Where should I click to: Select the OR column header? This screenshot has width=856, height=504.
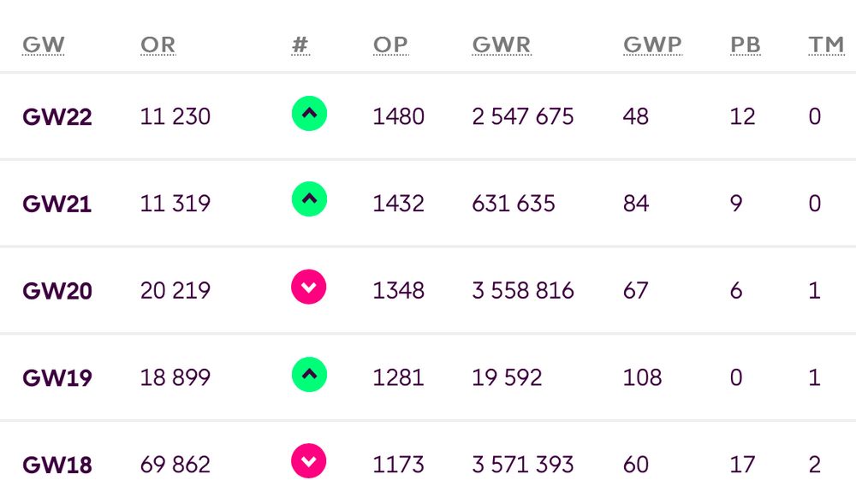[158, 44]
